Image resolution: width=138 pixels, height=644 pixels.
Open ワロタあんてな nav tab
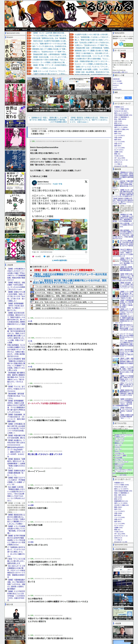tap(68, 30)
